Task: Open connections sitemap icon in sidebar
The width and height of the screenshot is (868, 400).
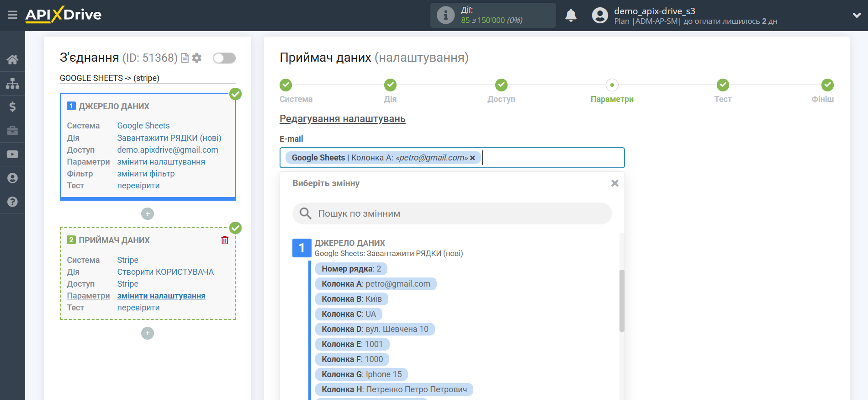Action: [12, 83]
